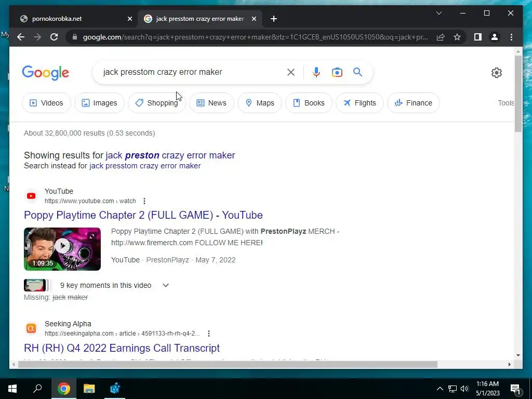Switch to Finance results
Image resolution: width=532 pixels, height=399 pixels.
tap(413, 103)
